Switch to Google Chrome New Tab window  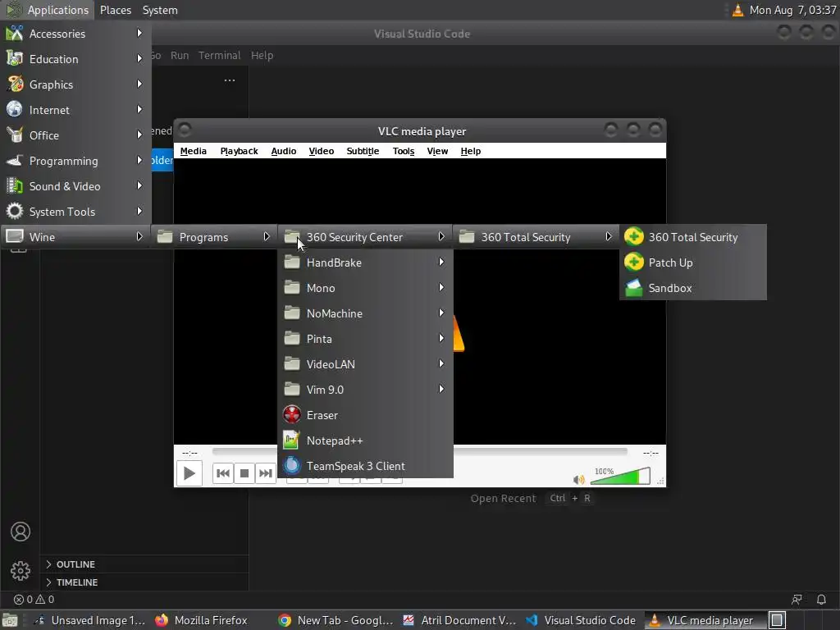(x=336, y=620)
